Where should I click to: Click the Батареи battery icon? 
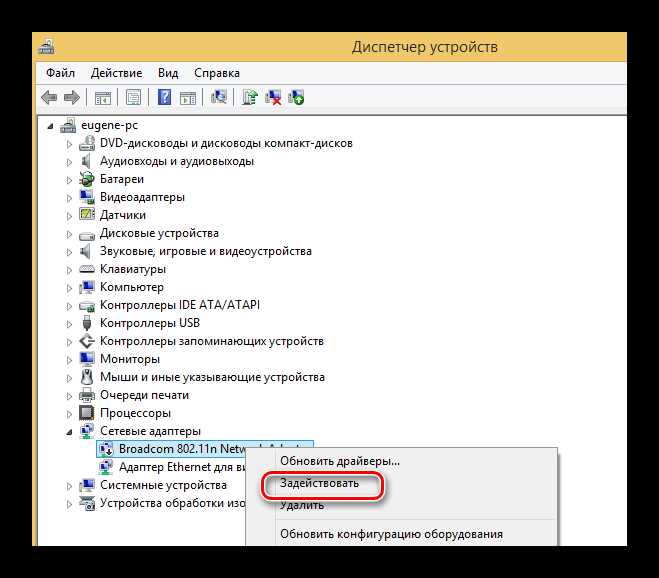[x=87, y=179]
